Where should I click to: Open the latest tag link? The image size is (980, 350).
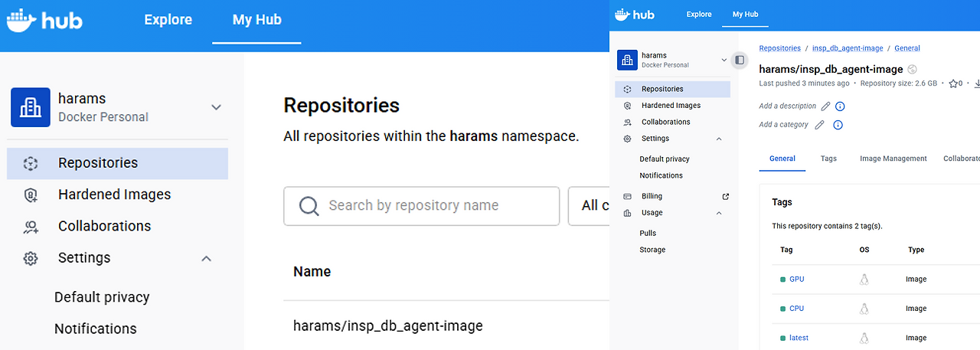click(799, 338)
